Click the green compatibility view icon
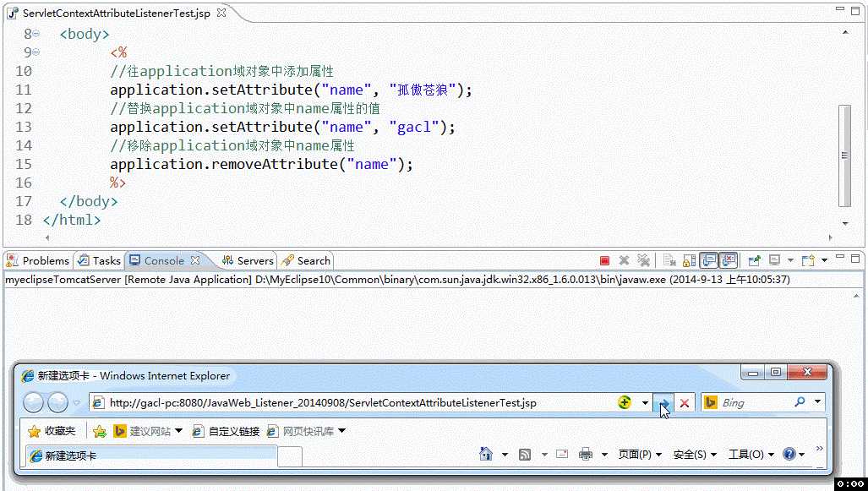 (625, 403)
